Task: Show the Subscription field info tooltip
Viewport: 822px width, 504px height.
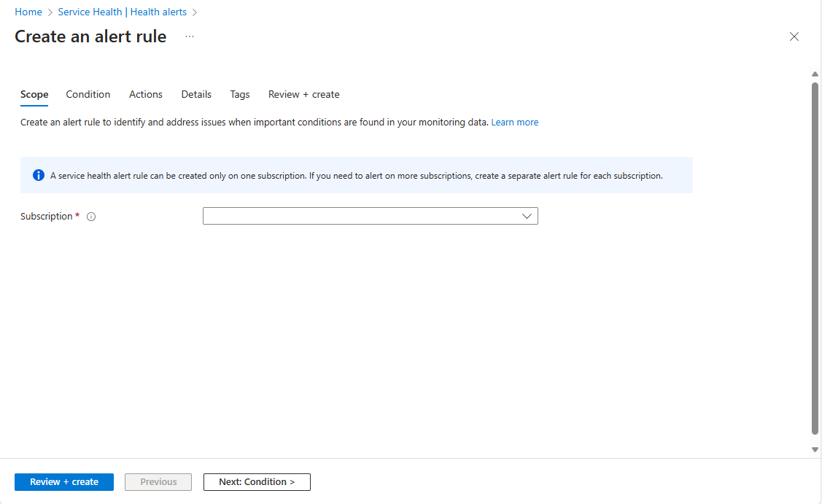Action: tap(91, 217)
